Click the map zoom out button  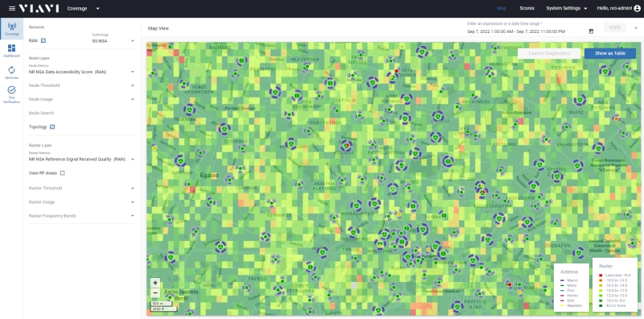pos(155,293)
